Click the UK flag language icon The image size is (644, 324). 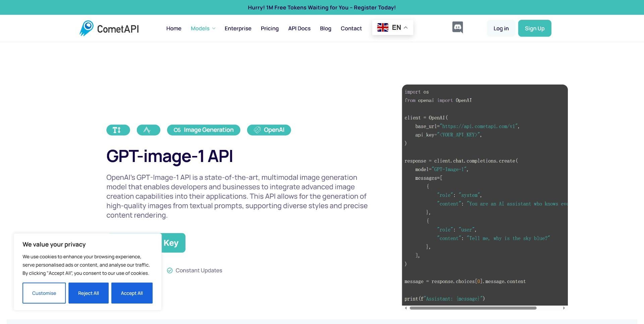pyautogui.click(x=383, y=28)
